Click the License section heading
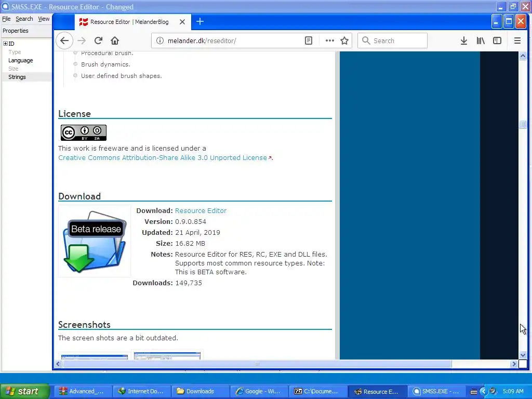Viewport: 532px width, 399px height. (x=74, y=114)
